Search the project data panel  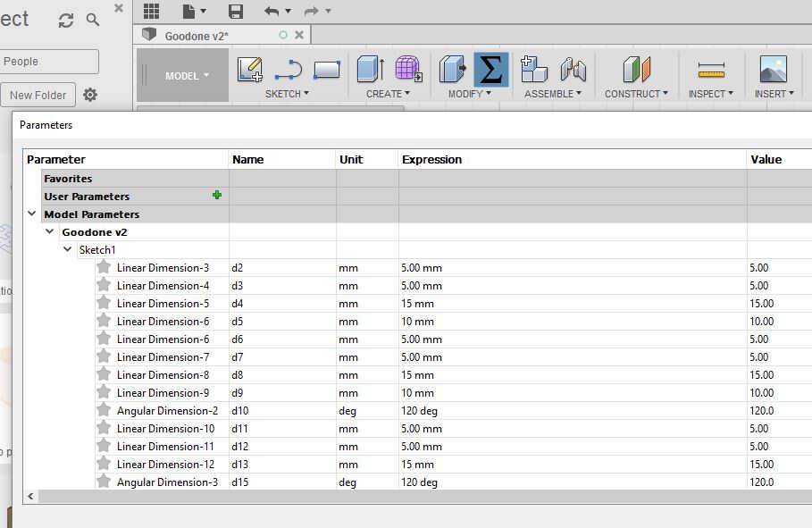point(93,21)
